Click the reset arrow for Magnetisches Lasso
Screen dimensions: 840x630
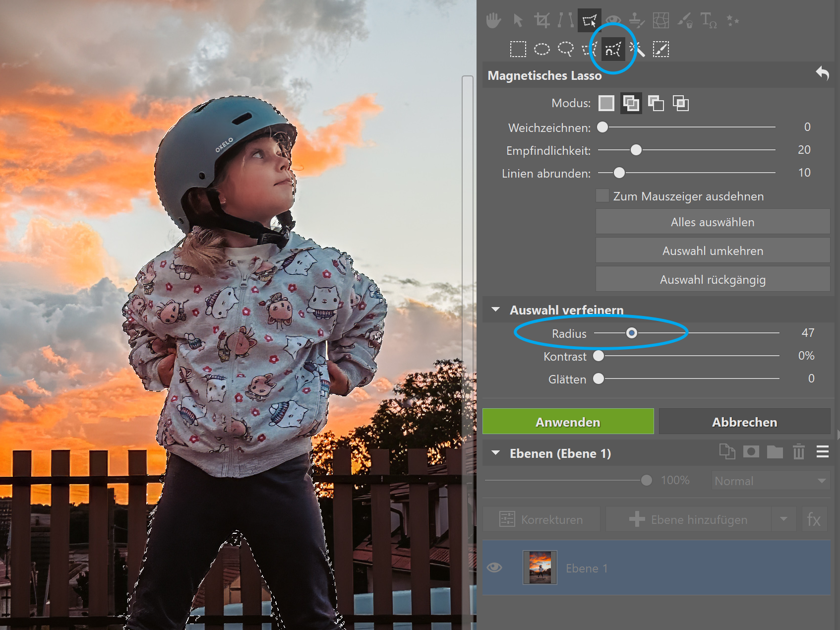click(822, 74)
